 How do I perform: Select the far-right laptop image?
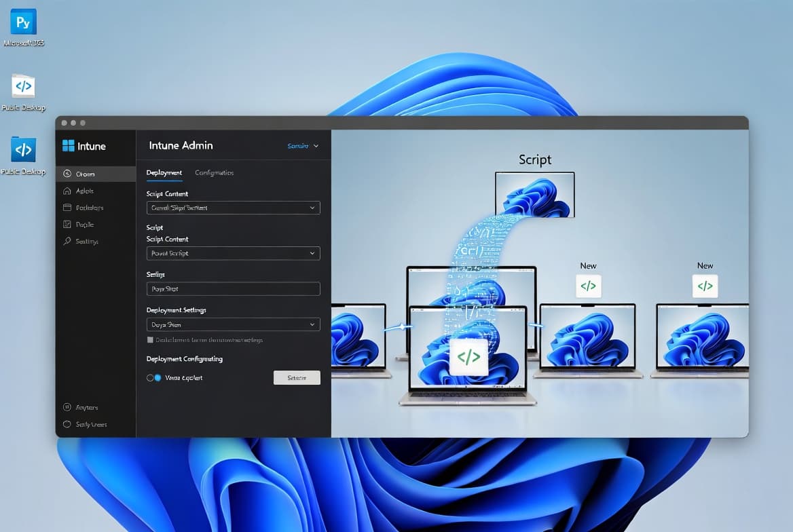click(x=701, y=341)
